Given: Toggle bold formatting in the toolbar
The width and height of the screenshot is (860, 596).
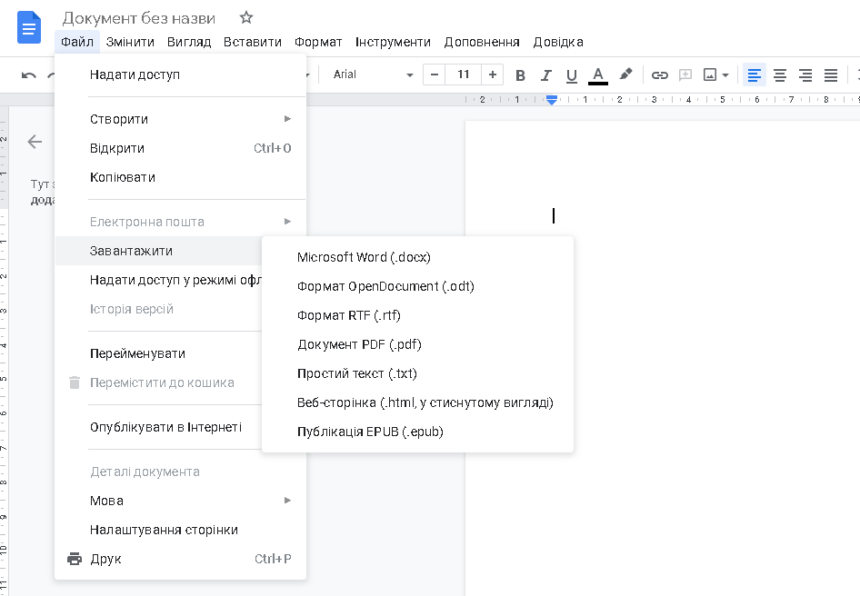Looking at the screenshot, I should 519,74.
